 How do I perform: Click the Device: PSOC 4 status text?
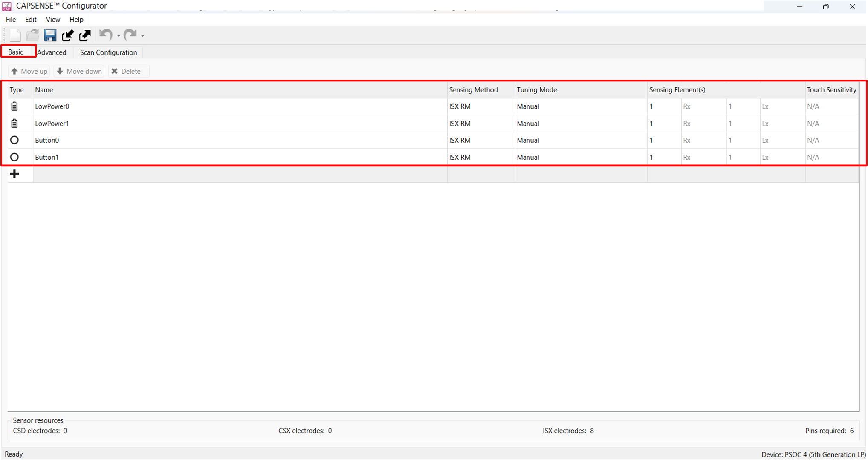click(x=813, y=454)
